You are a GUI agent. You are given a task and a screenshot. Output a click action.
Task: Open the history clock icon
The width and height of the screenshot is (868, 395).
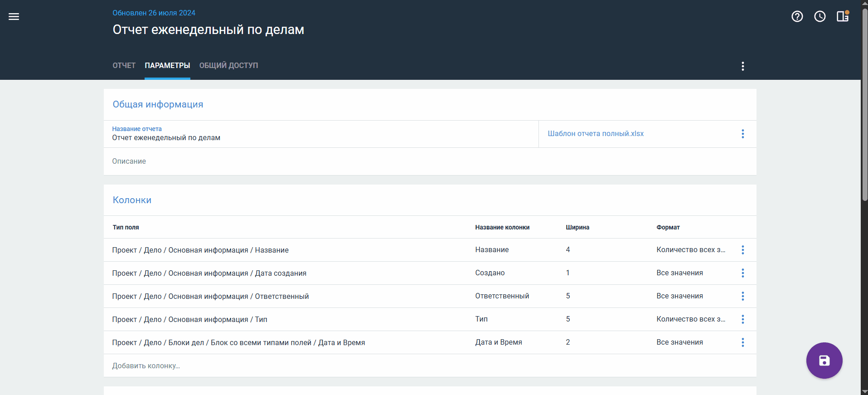pyautogui.click(x=820, y=17)
